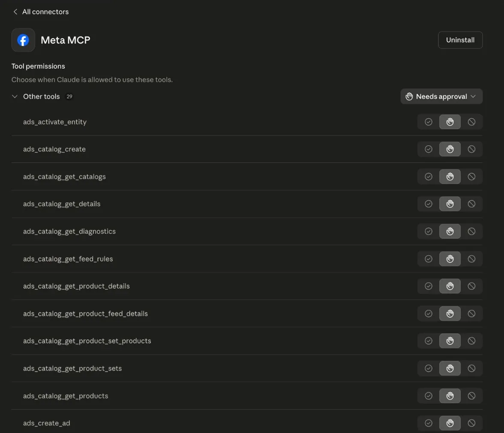This screenshot has height=433, width=504.
Task: Select needs-approval hand for ads_catalog_get_product_set_products
Action: click(450, 341)
